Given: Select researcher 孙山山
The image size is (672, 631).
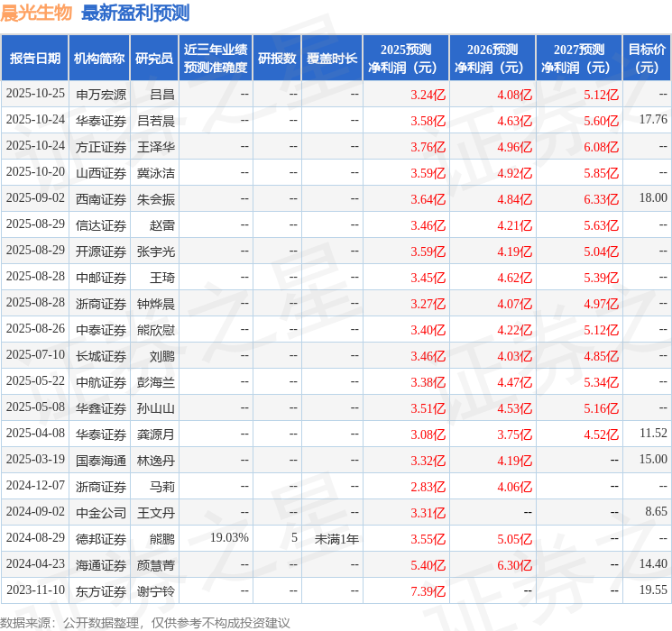Looking at the screenshot, I should click(x=156, y=407).
